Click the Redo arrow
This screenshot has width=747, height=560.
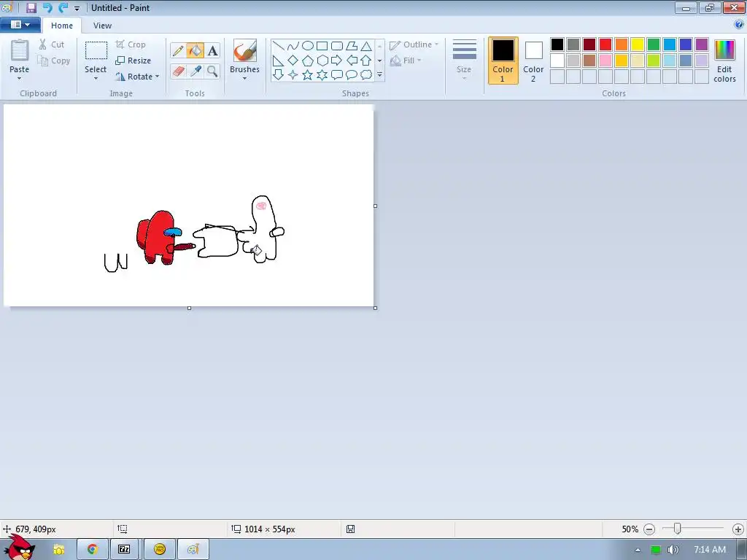63,7
